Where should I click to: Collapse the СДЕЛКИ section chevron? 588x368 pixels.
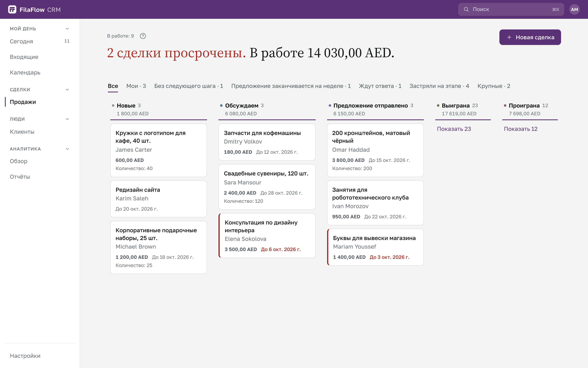pos(67,90)
